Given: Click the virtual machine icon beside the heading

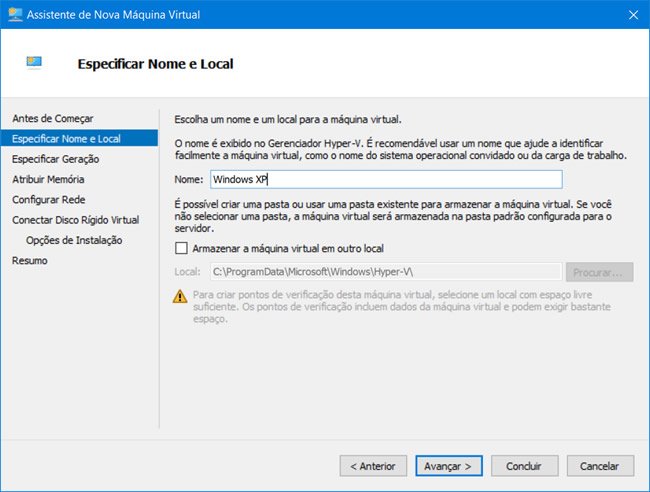Looking at the screenshot, I should tap(35, 63).
